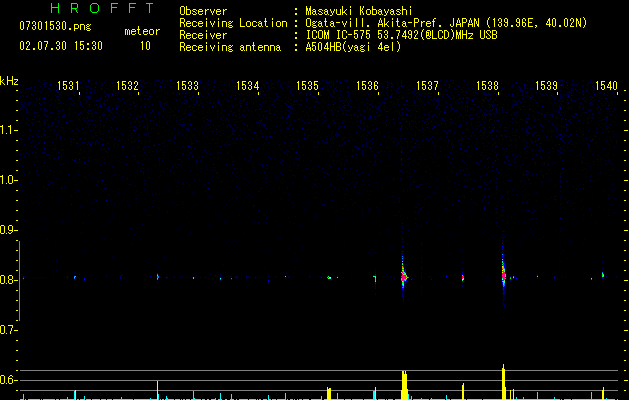Select the filename 07301530.png
The height and width of the screenshot is (400, 629).
55,27
